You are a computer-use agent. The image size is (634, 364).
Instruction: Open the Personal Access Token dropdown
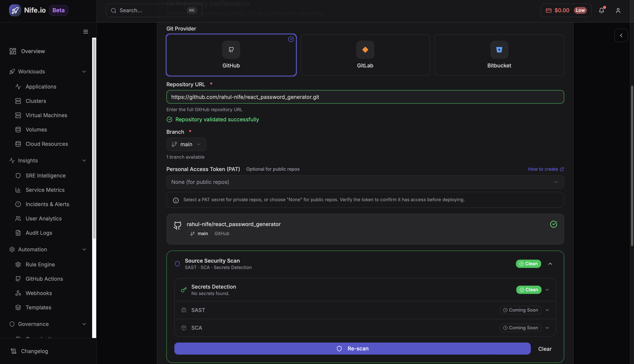365,182
